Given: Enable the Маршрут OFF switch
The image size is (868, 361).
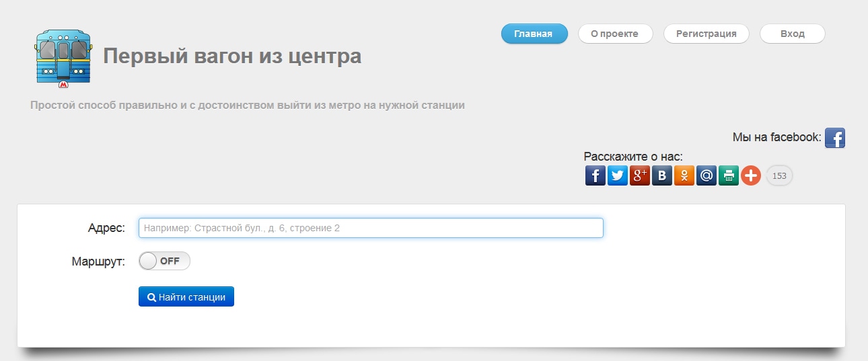Looking at the screenshot, I should tap(164, 262).
